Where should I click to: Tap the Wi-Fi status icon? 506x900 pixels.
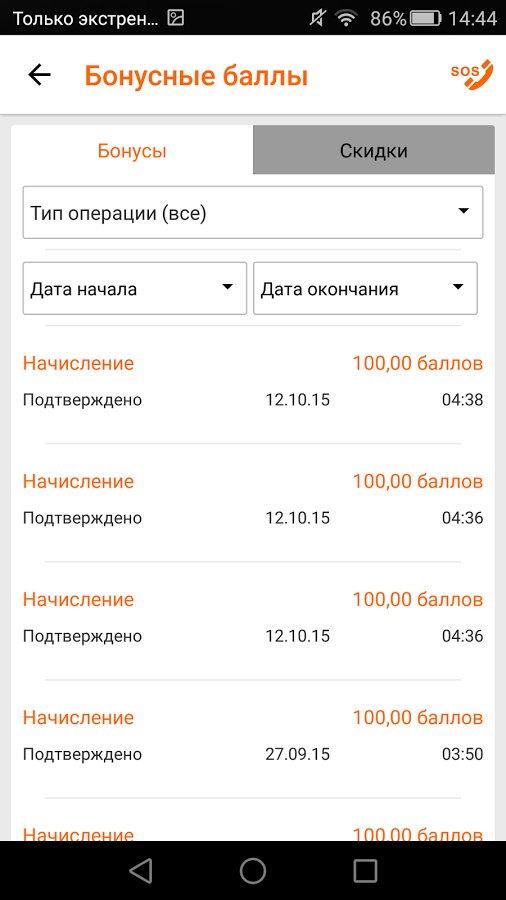[346, 19]
